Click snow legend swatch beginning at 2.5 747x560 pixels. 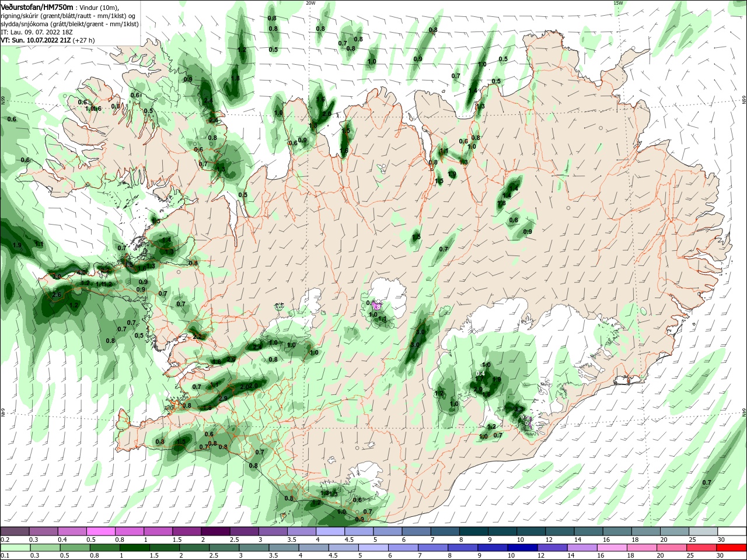coord(244,531)
